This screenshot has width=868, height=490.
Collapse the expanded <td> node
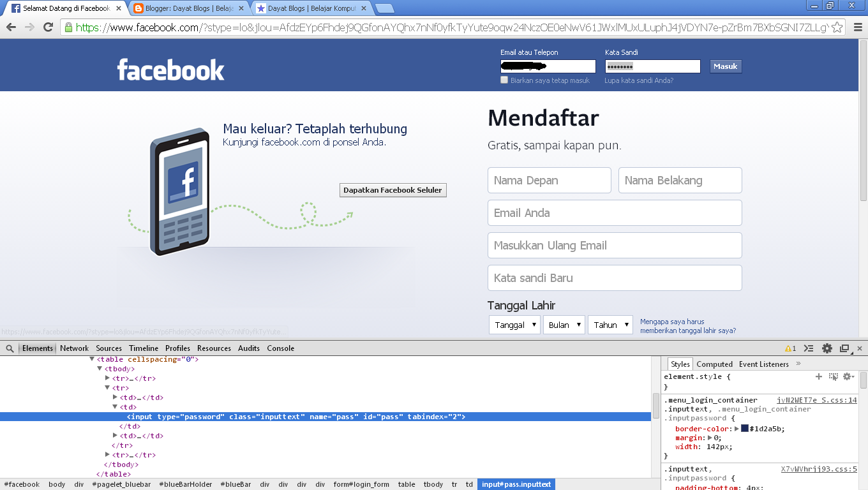(x=115, y=407)
